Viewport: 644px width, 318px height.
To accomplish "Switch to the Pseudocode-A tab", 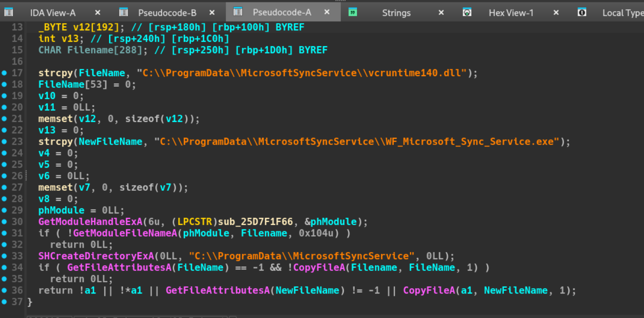I will coord(282,13).
